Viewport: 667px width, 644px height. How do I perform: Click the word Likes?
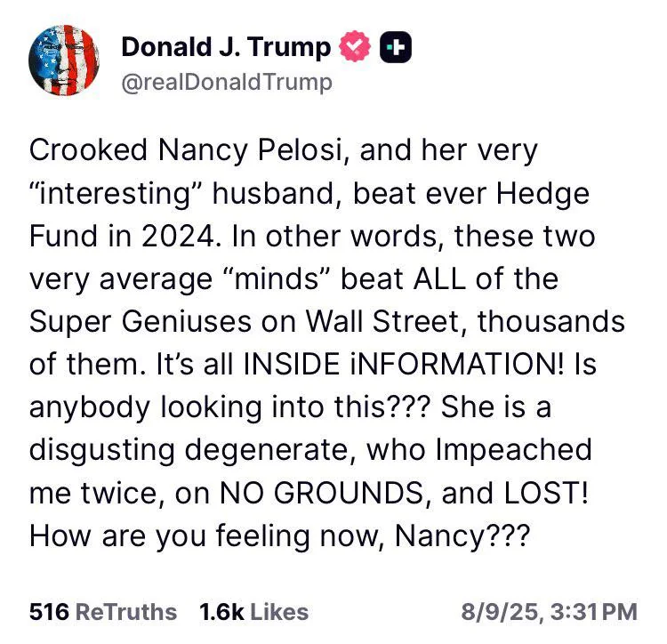(279, 612)
